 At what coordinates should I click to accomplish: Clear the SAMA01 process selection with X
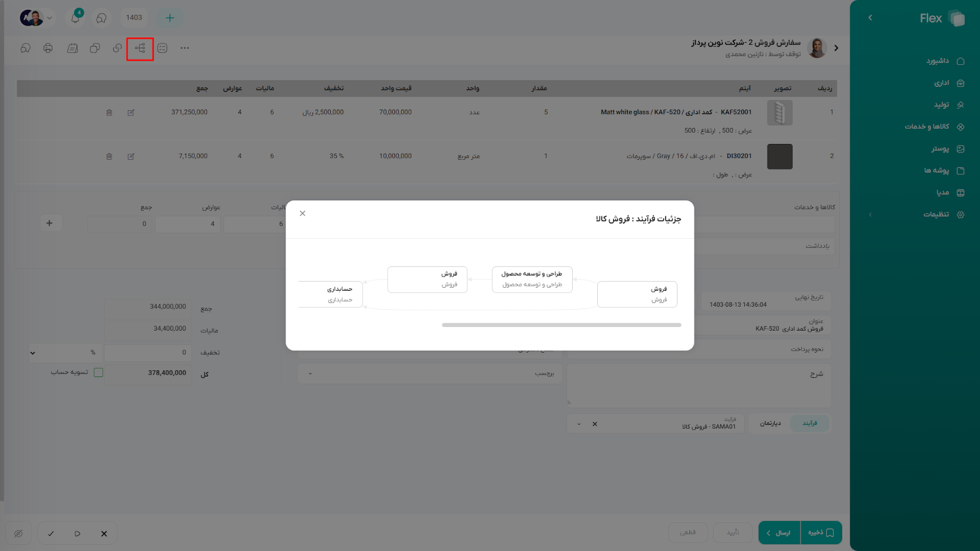point(595,424)
